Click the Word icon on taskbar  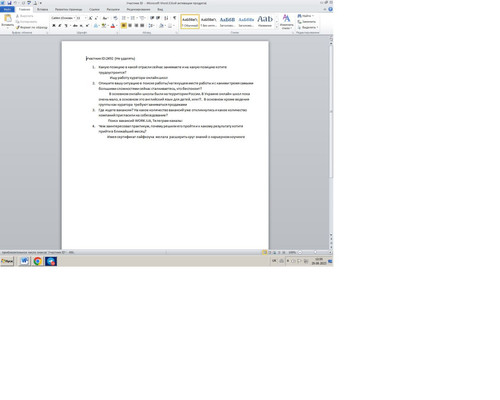[24, 261]
